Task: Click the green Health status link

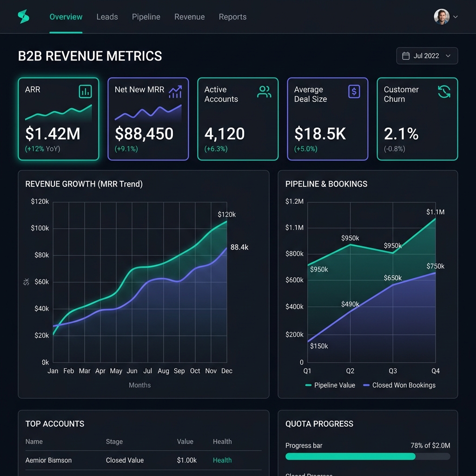Action: tap(222, 460)
